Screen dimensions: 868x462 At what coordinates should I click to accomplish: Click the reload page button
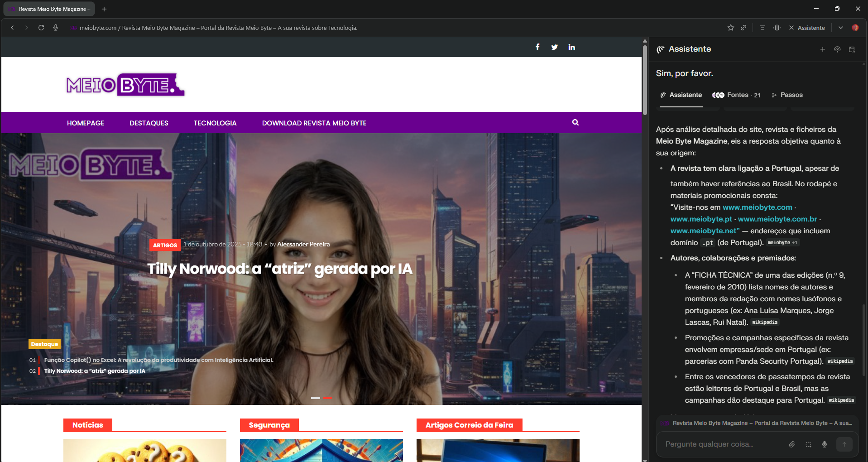(x=41, y=28)
